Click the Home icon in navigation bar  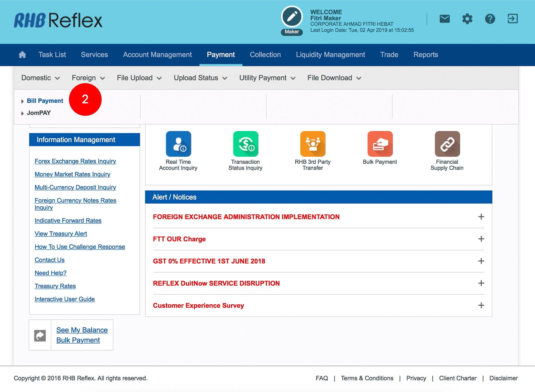[22, 55]
